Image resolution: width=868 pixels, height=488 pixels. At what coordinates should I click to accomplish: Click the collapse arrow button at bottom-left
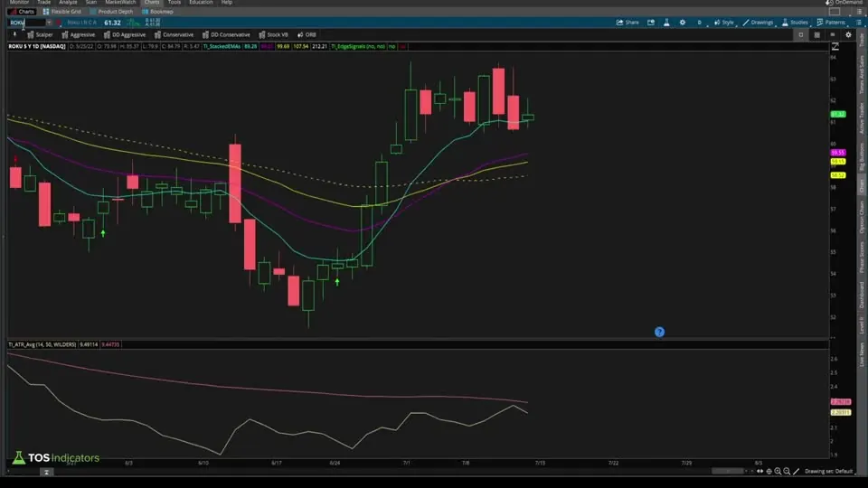[46, 472]
